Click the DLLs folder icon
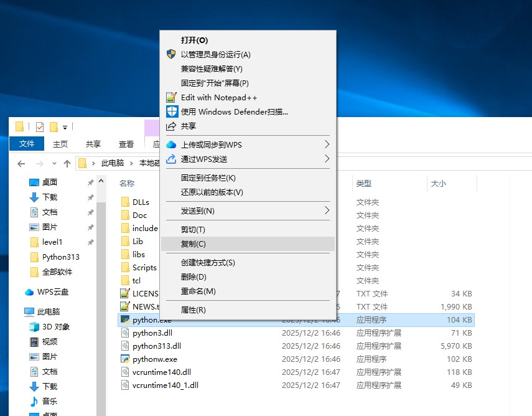 pyautogui.click(x=125, y=202)
